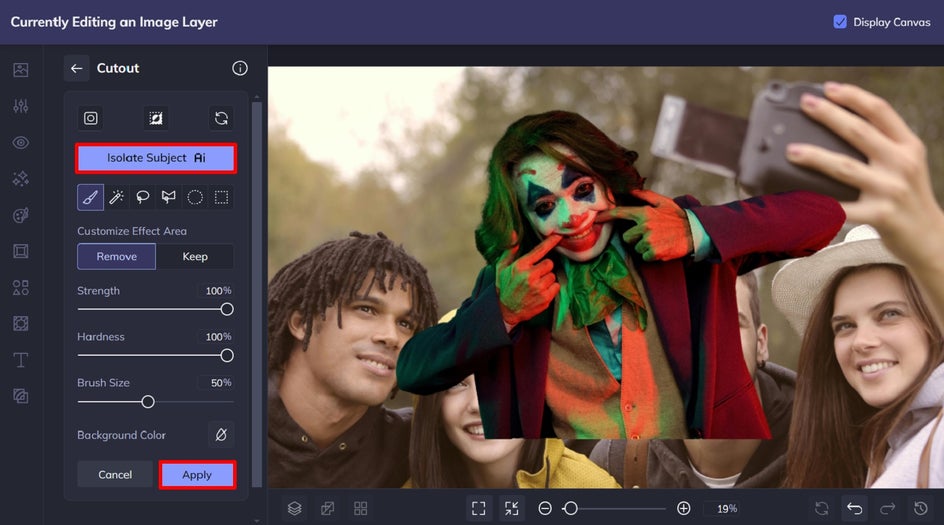Go back from the Cutout panel

click(76, 68)
